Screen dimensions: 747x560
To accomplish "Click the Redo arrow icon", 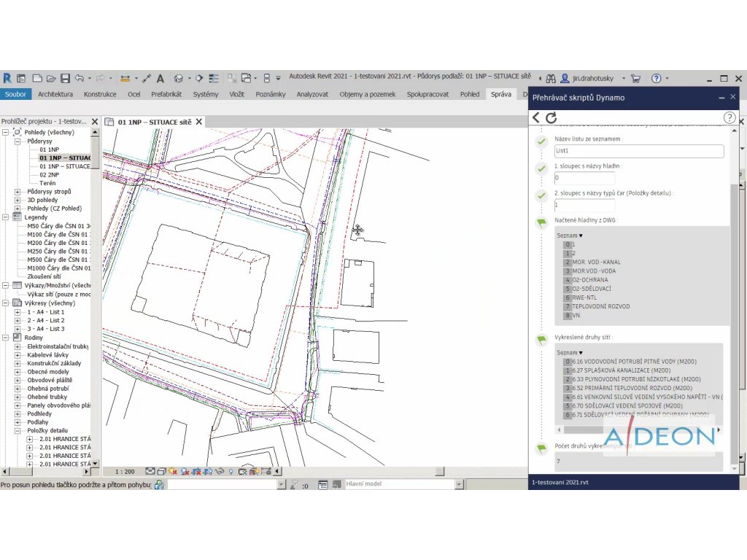I will pos(100,78).
